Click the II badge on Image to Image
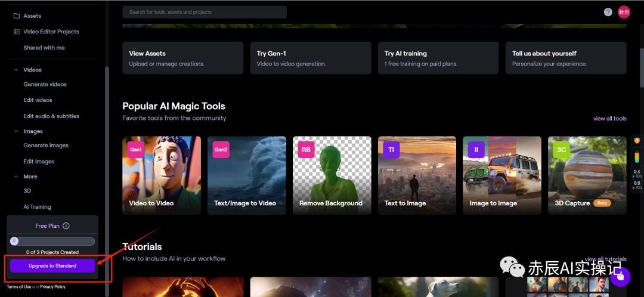 click(476, 150)
